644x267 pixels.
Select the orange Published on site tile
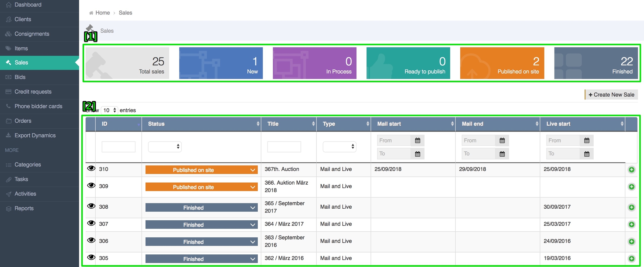(502, 63)
